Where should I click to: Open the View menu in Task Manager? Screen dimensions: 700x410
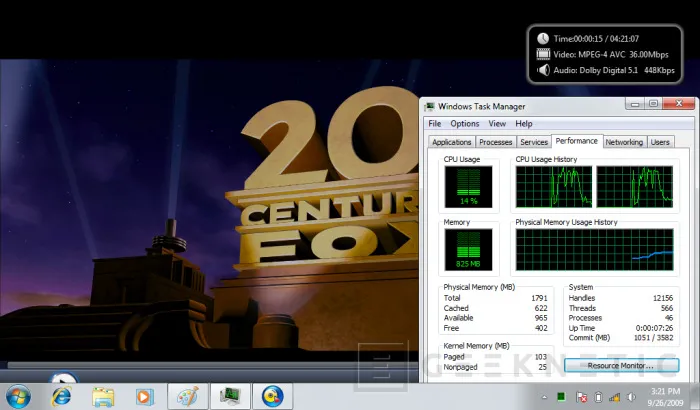point(497,124)
